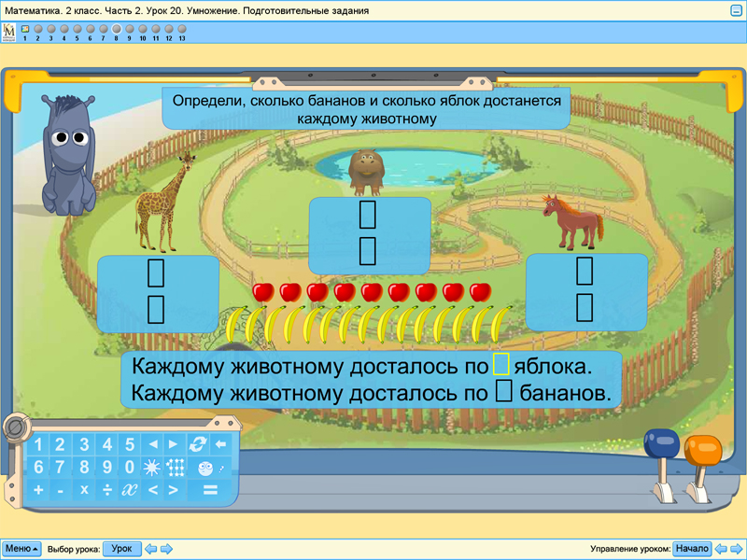Select the refresh icon on the keypad
Image resolution: width=747 pixels, height=560 pixels.
point(197,444)
